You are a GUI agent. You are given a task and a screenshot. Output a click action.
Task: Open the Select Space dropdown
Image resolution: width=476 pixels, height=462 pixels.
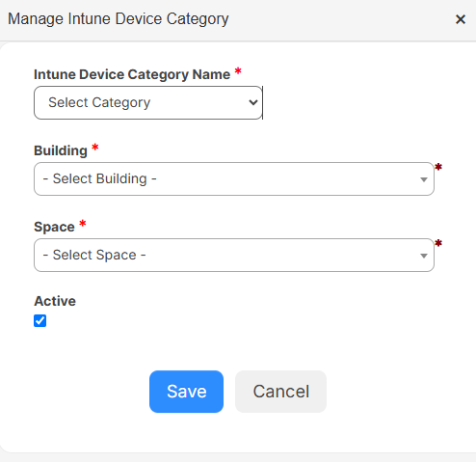tap(234, 255)
